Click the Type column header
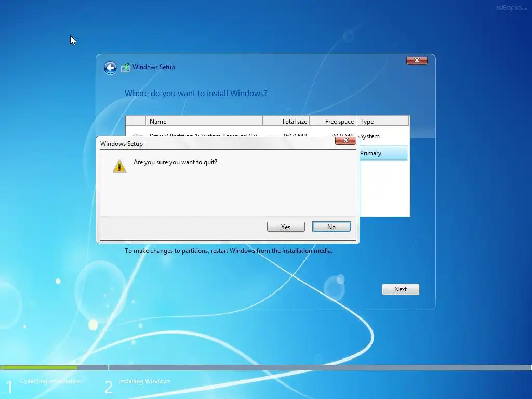This screenshot has width=532, height=399. pyautogui.click(x=382, y=121)
